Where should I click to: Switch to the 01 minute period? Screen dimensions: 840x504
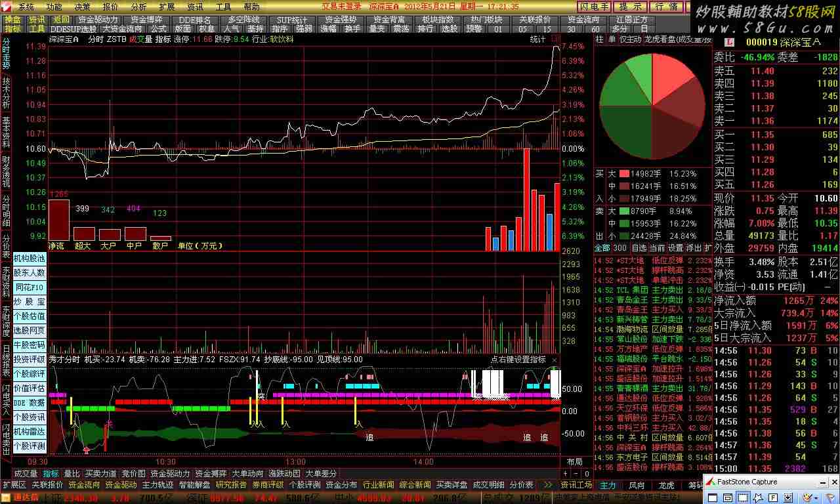pos(499,29)
